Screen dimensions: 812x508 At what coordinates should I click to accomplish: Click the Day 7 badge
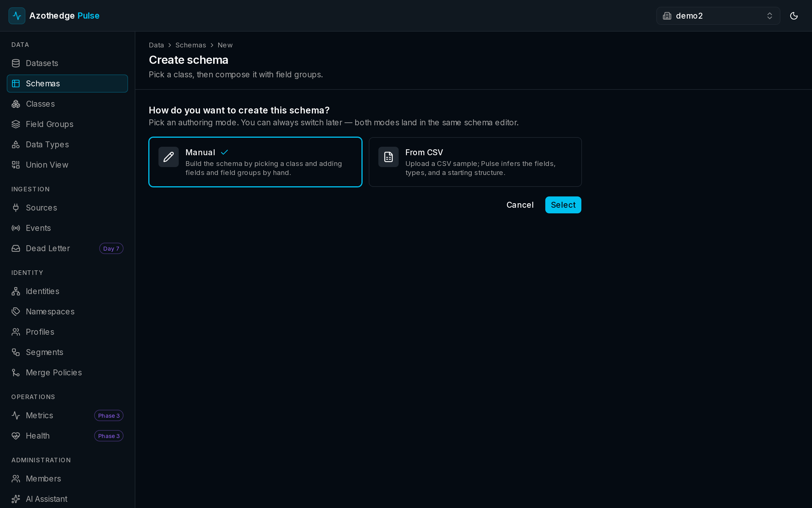click(111, 249)
